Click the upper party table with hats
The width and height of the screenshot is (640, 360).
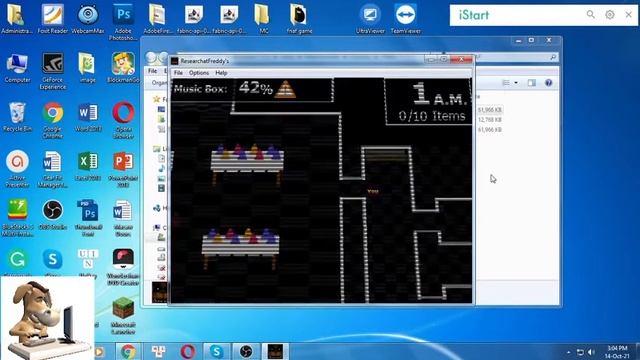point(247,163)
